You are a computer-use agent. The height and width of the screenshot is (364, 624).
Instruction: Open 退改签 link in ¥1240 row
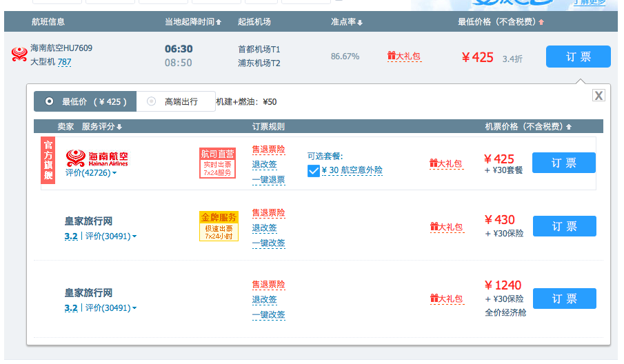(264, 300)
